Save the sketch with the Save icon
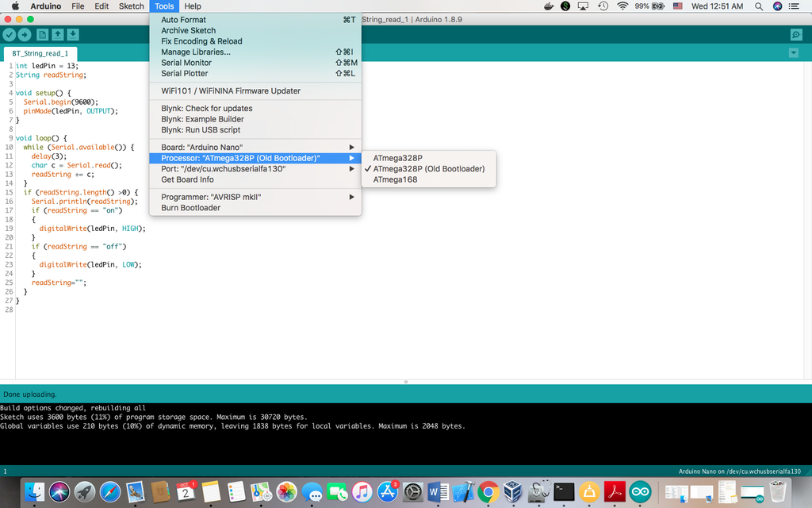Screen dimensions: 812x508 [73, 35]
